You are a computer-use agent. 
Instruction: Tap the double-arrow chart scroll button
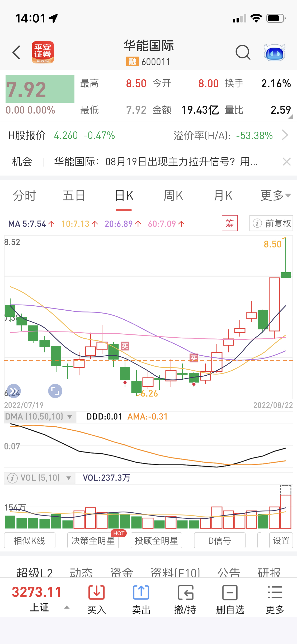14,391
